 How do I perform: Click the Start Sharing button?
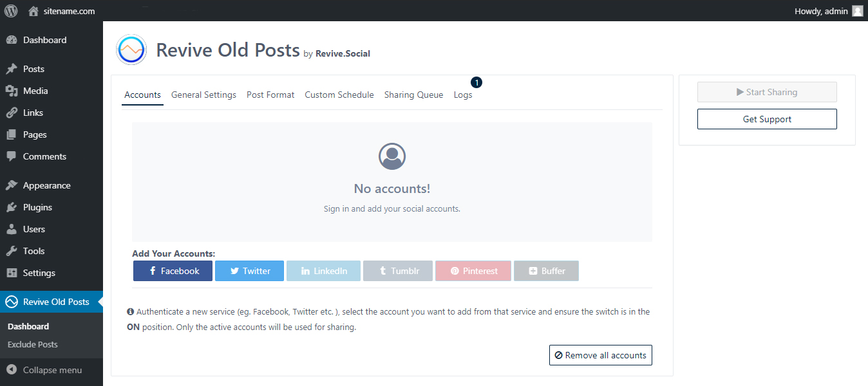767,92
